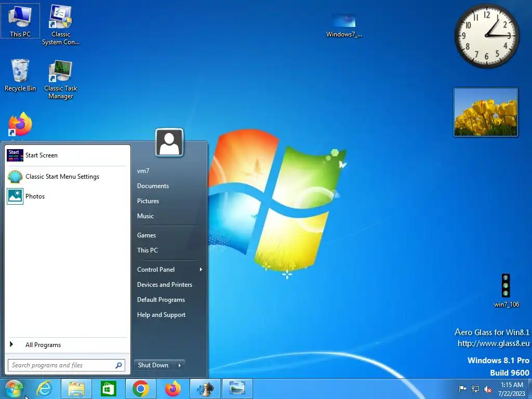
Task: Open Action Center flag in the tray
Action: pyautogui.click(x=462, y=389)
